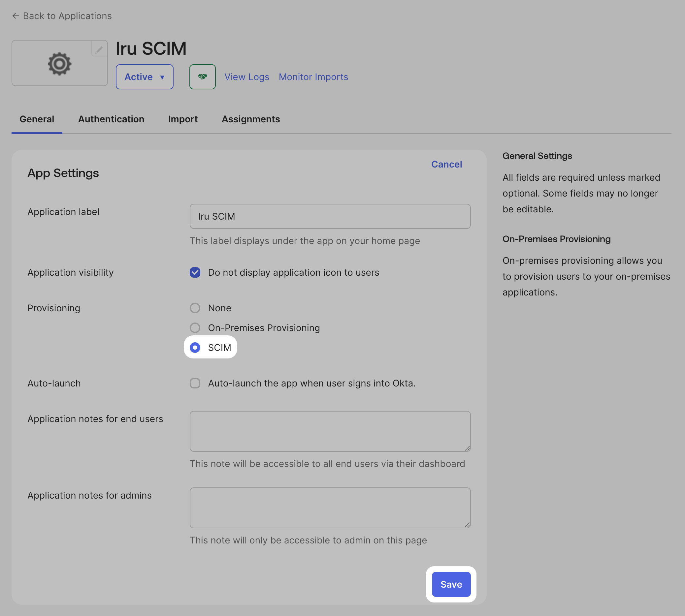Click the General Settings sidebar heading

tap(537, 156)
